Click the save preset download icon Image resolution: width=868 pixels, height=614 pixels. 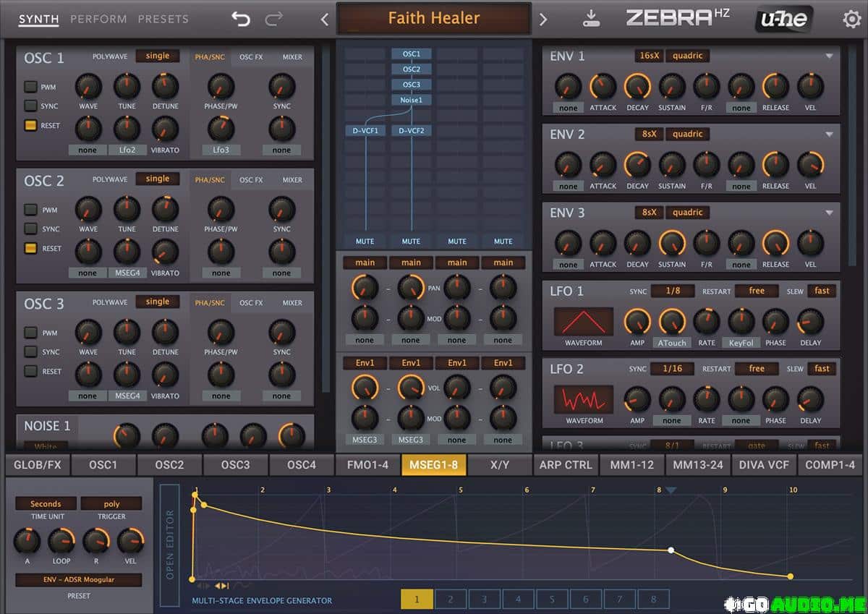[591, 19]
